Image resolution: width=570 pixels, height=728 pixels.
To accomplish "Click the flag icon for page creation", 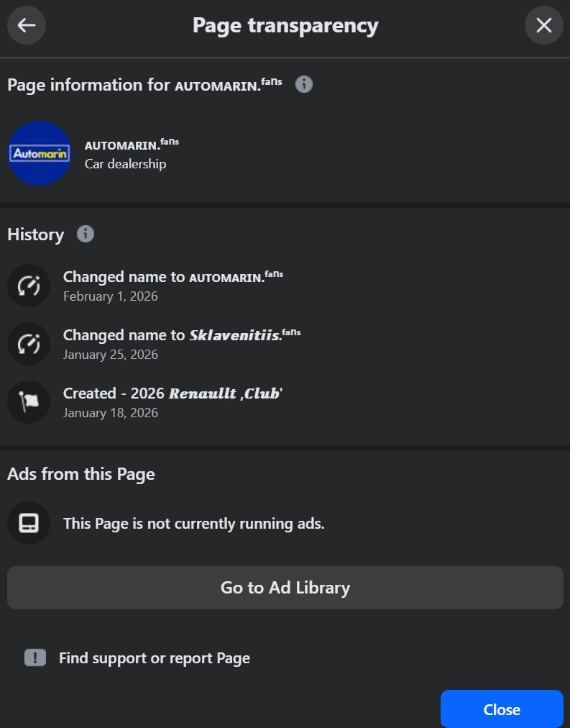I will [x=29, y=402].
